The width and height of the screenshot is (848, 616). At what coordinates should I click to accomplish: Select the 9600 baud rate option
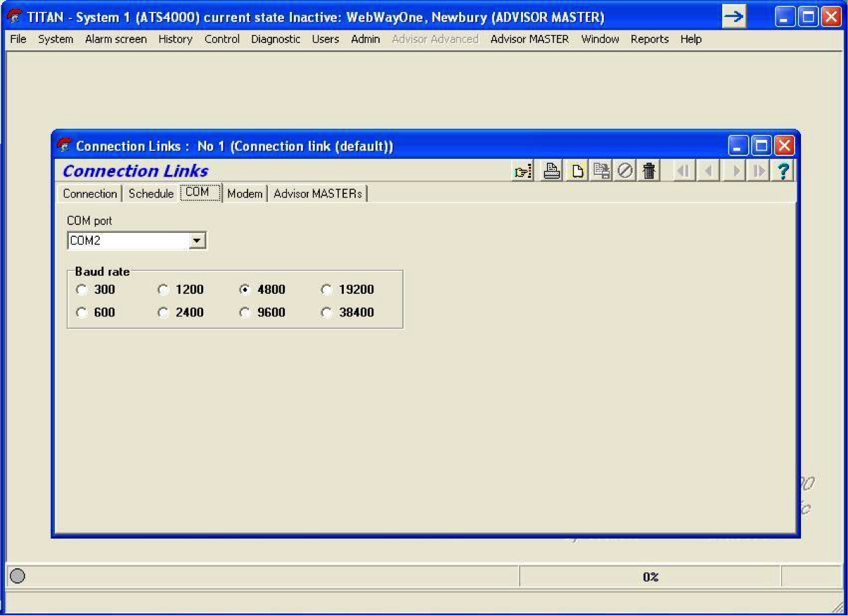pyautogui.click(x=245, y=313)
